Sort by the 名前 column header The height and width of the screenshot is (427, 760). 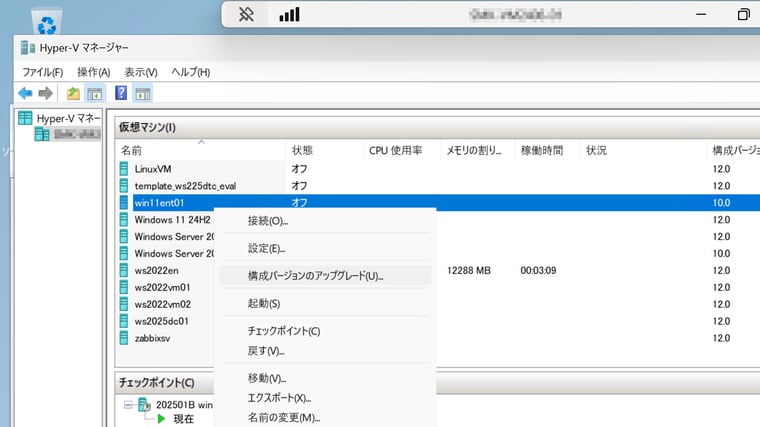point(201,150)
